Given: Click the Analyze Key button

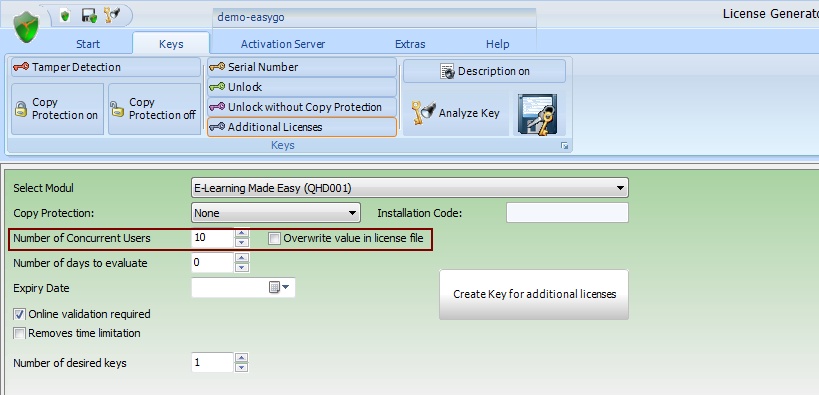Looking at the screenshot, I should pos(456,113).
